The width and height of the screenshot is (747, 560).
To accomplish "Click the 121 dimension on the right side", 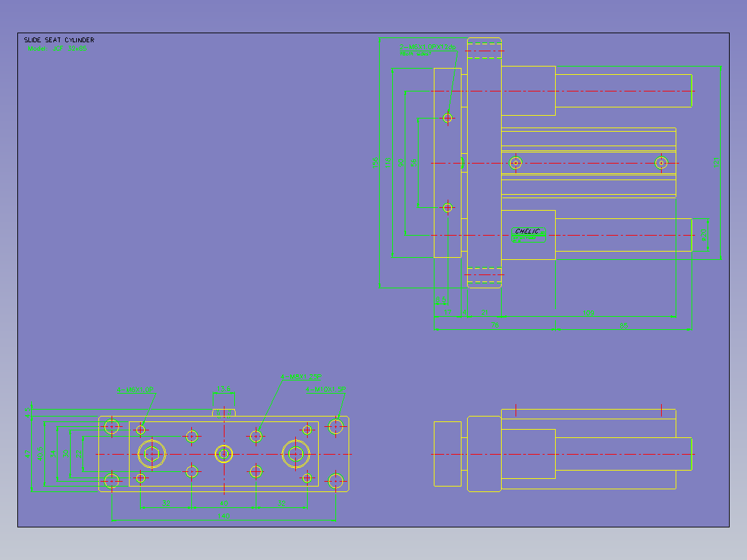I will click(716, 162).
